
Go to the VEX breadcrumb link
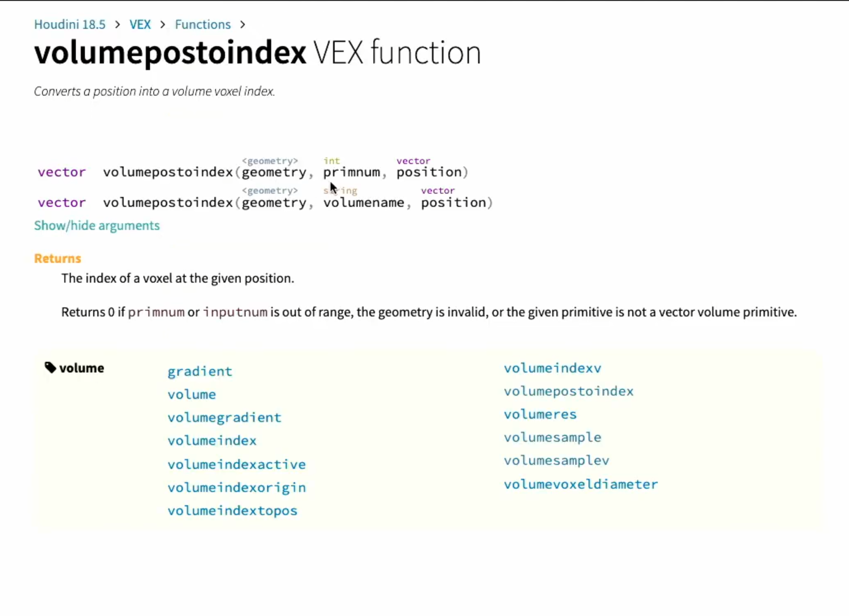(x=140, y=24)
